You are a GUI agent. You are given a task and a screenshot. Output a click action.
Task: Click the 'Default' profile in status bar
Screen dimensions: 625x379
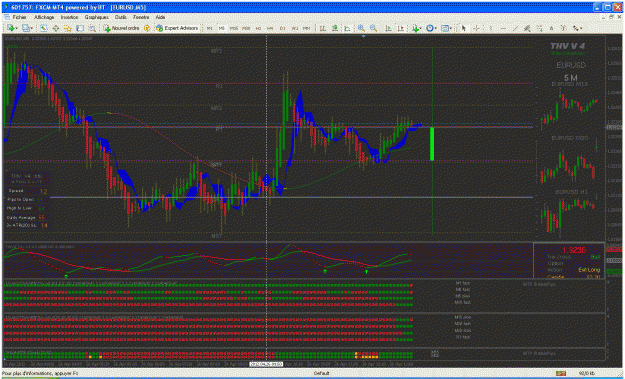pos(321,373)
